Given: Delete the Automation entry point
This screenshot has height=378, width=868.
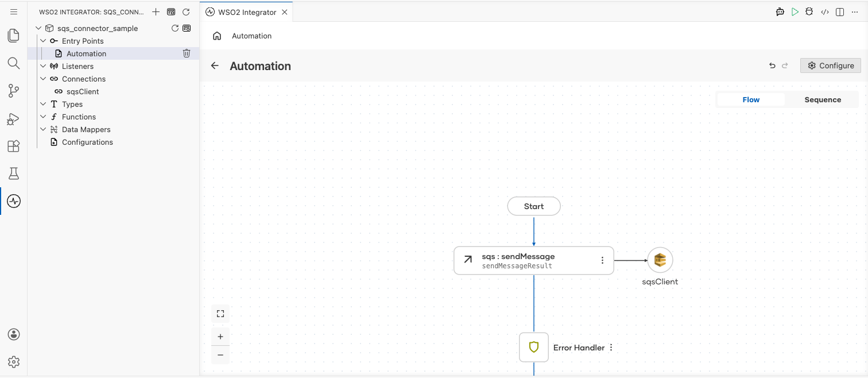Looking at the screenshot, I should (187, 53).
